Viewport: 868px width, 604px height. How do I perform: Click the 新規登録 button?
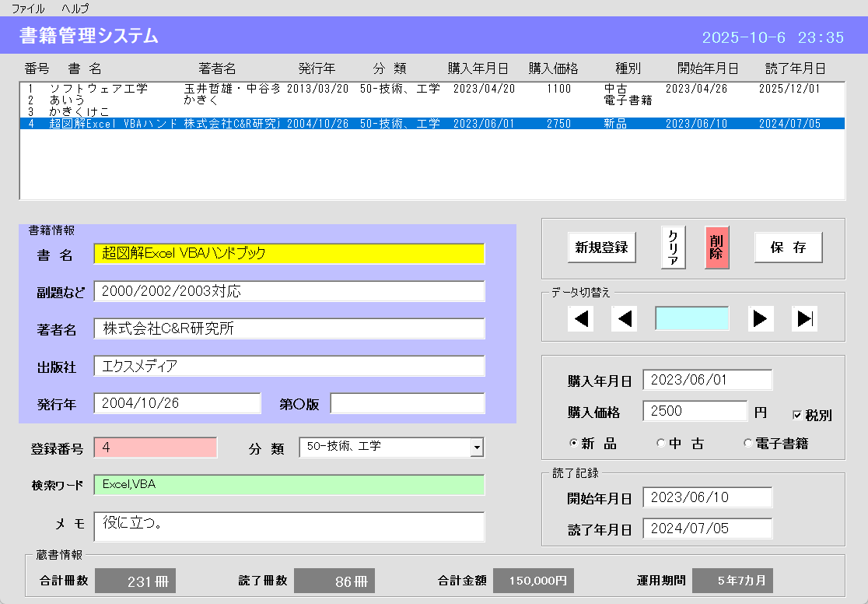[601, 248]
